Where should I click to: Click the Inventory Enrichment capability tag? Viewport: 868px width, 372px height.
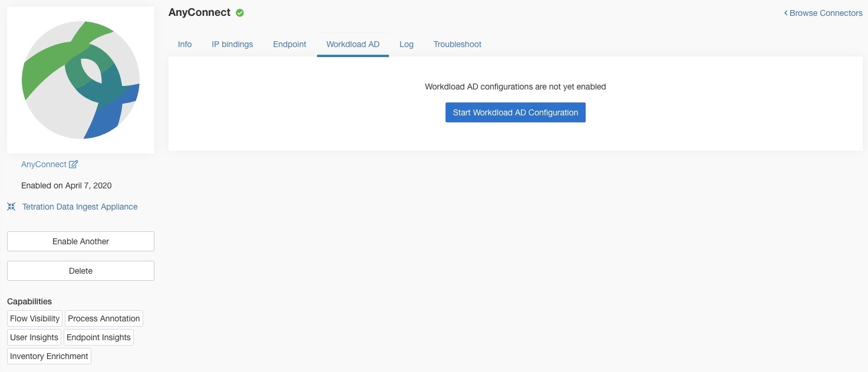point(49,356)
